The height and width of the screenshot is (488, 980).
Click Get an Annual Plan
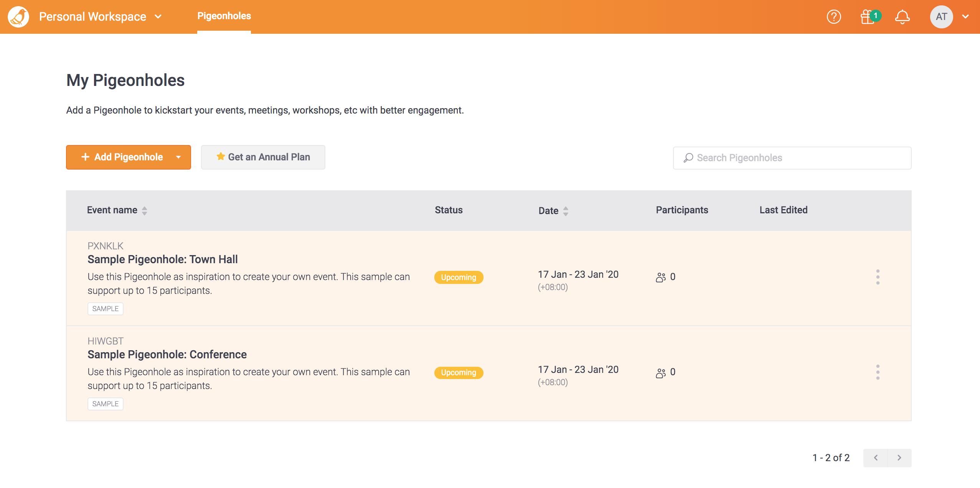[263, 157]
